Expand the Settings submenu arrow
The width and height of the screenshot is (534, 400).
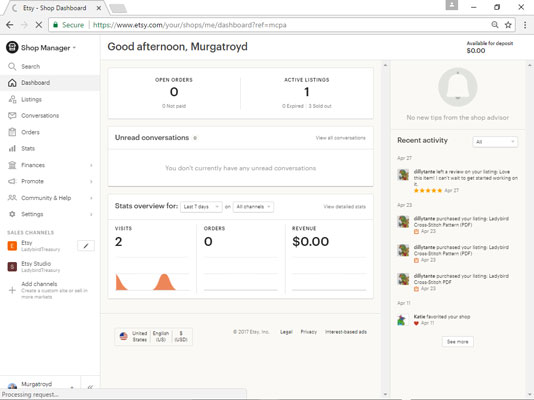click(x=91, y=214)
